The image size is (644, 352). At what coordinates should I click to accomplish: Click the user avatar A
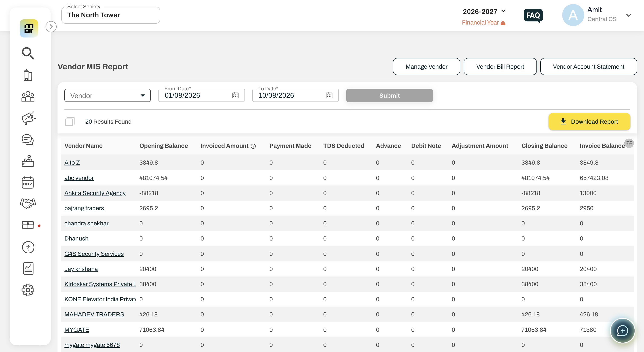pyautogui.click(x=573, y=15)
